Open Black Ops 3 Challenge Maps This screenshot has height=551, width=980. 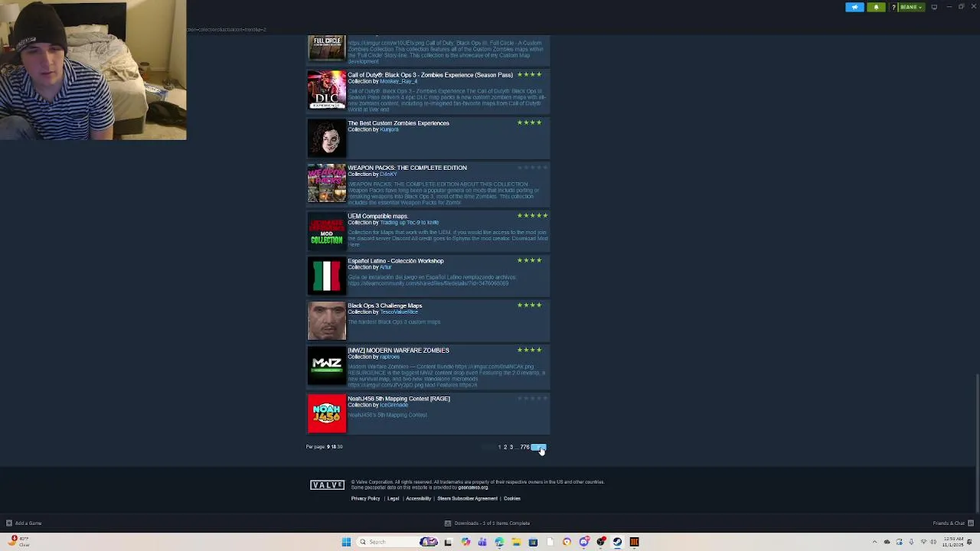[x=385, y=305]
